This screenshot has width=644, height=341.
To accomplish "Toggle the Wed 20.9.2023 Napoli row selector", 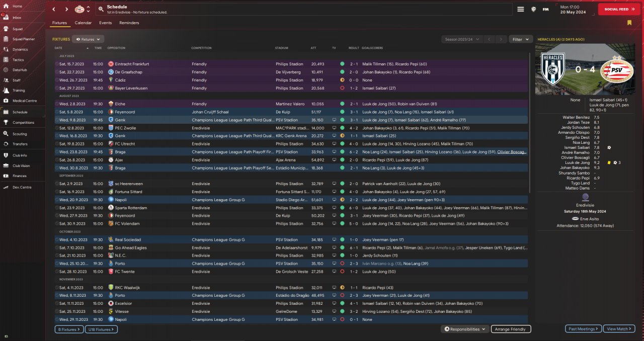I will [57, 200].
